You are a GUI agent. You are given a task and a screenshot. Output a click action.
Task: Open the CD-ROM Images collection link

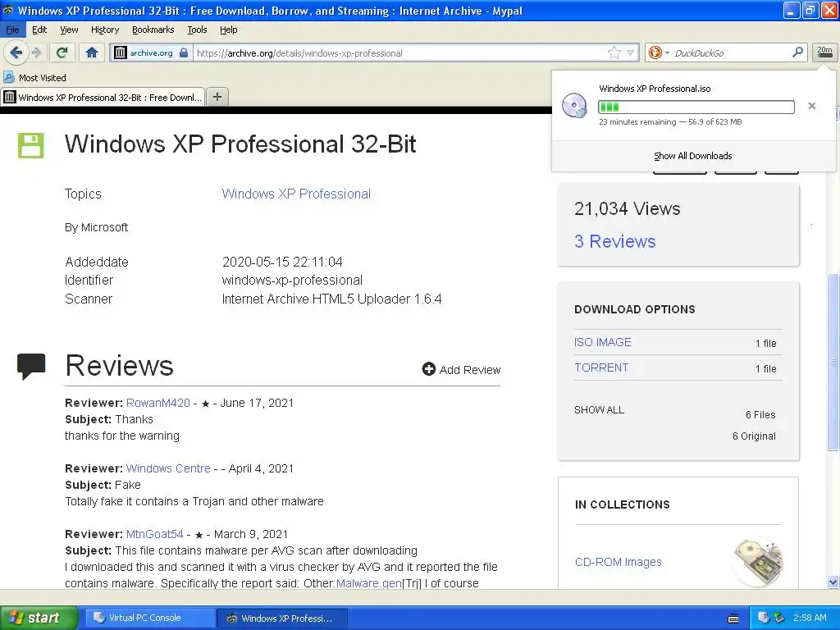[x=618, y=562]
